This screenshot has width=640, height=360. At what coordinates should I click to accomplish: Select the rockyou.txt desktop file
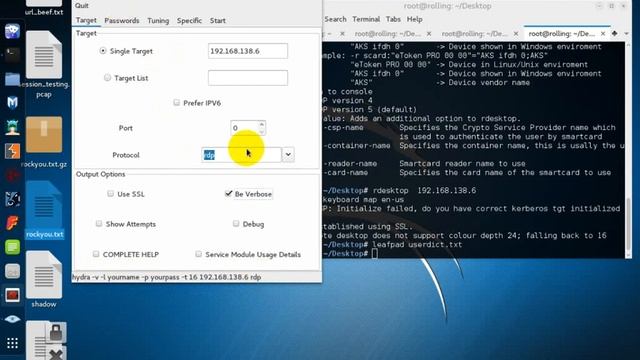coord(44,210)
